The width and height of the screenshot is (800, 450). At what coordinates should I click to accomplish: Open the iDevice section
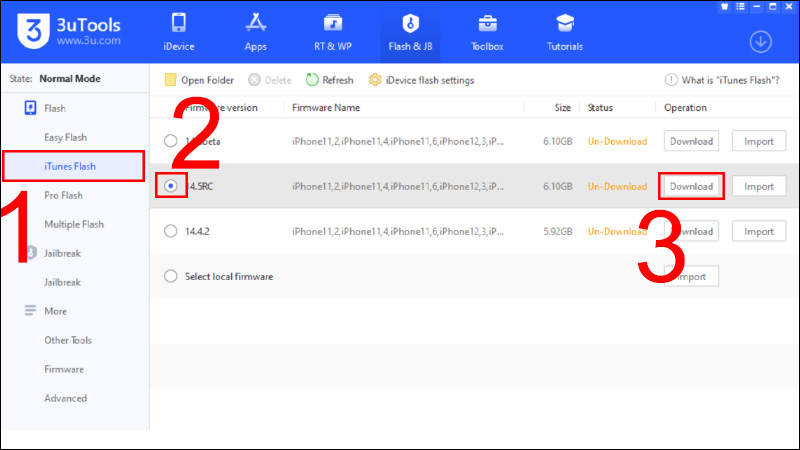click(179, 32)
